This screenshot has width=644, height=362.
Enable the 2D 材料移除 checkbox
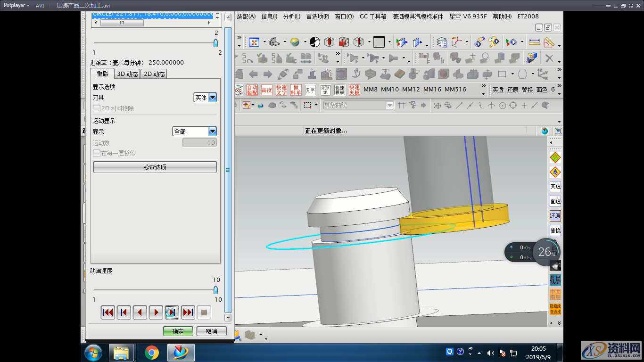(96, 109)
